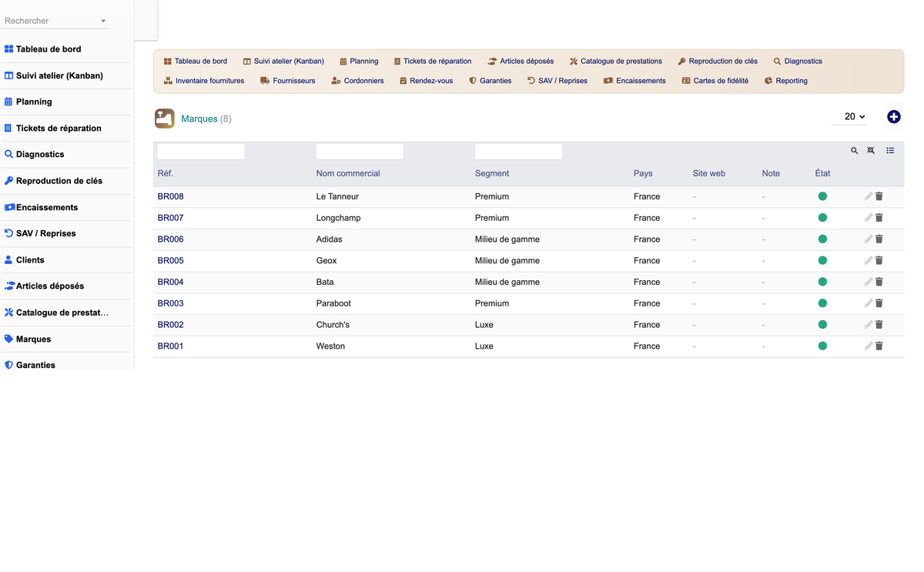The width and height of the screenshot is (924, 572).
Task: Delete the Bata brand trash icon
Action: click(879, 282)
